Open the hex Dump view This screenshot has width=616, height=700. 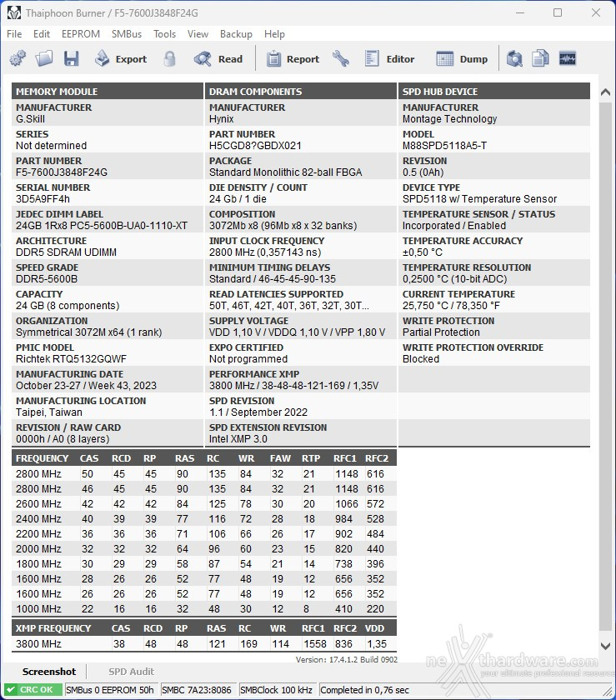pos(462,58)
